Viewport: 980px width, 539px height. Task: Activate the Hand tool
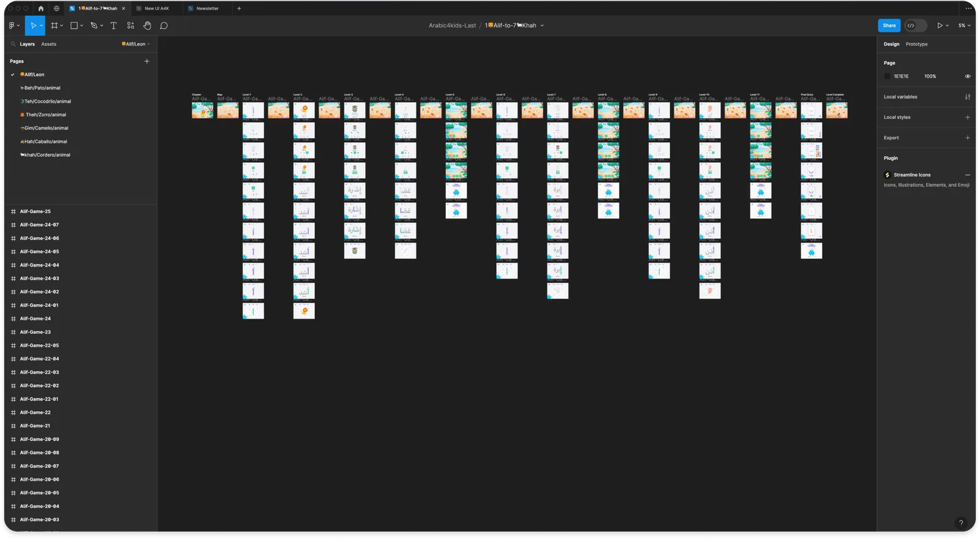[147, 26]
